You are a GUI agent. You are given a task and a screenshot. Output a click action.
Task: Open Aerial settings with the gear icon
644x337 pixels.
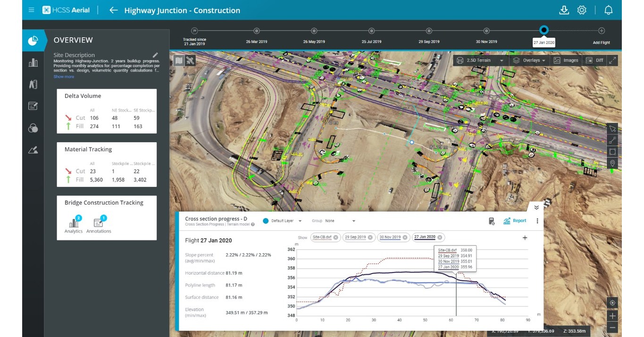[x=582, y=10]
